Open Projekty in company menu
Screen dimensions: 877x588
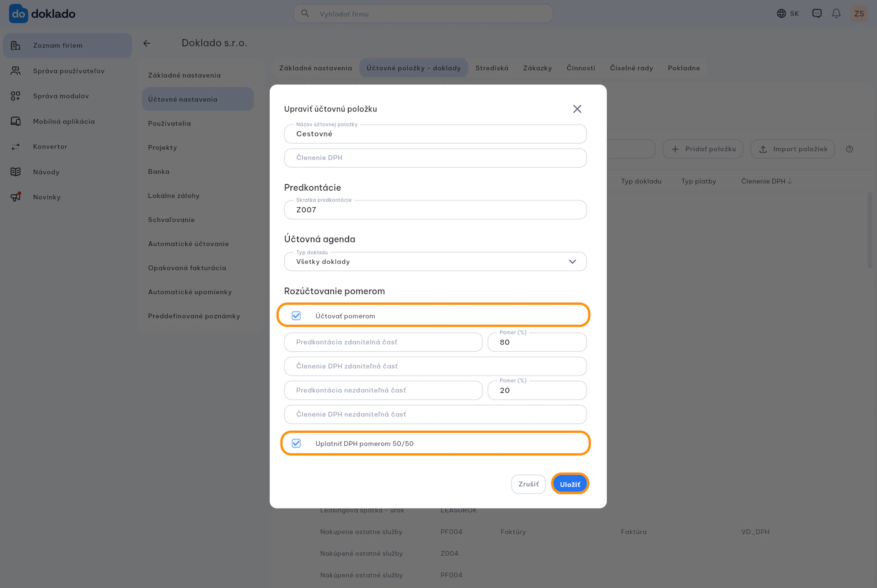(198, 147)
